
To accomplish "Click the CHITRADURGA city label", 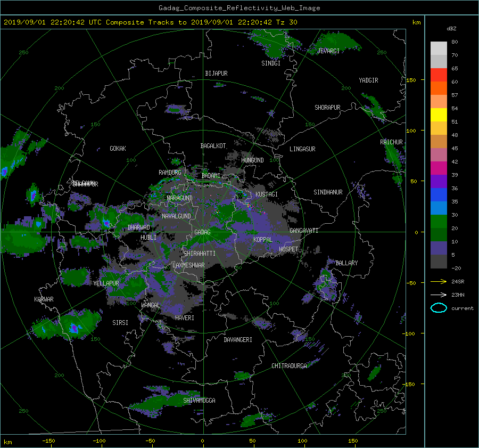I will [x=289, y=366].
